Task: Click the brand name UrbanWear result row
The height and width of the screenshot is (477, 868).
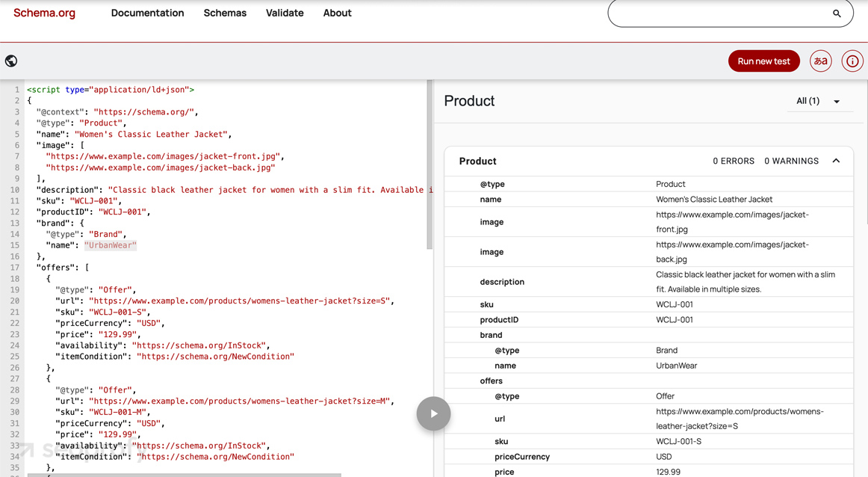Action: 649,366
